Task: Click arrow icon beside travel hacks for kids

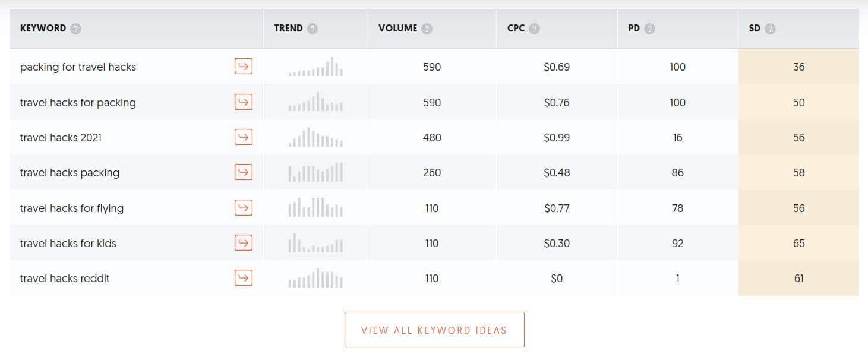Action: 244,243
